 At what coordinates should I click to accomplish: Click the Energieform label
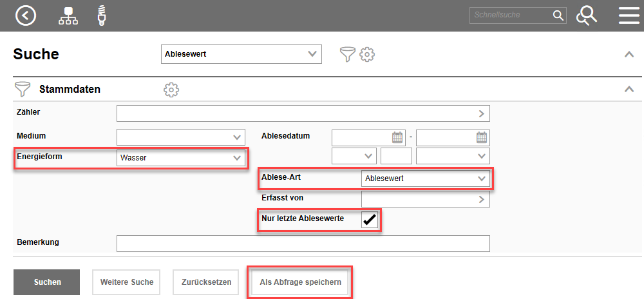tap(39, 156)
